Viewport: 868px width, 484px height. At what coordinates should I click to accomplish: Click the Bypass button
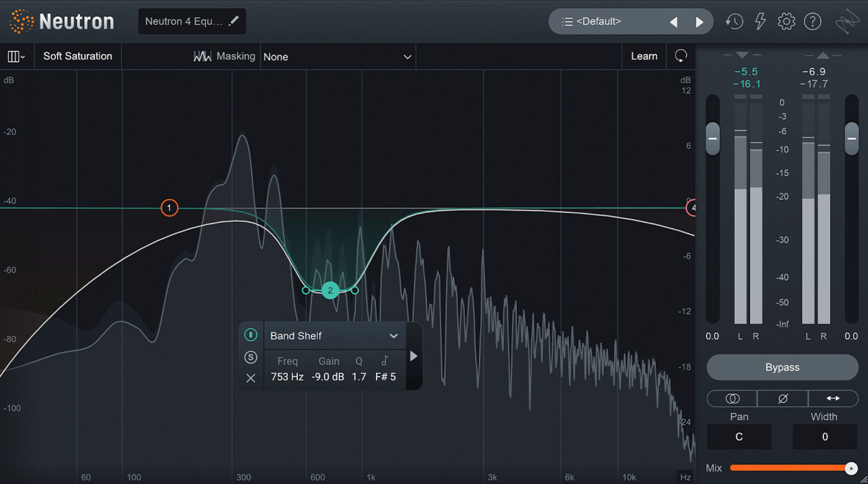click(x=782, y=367)
